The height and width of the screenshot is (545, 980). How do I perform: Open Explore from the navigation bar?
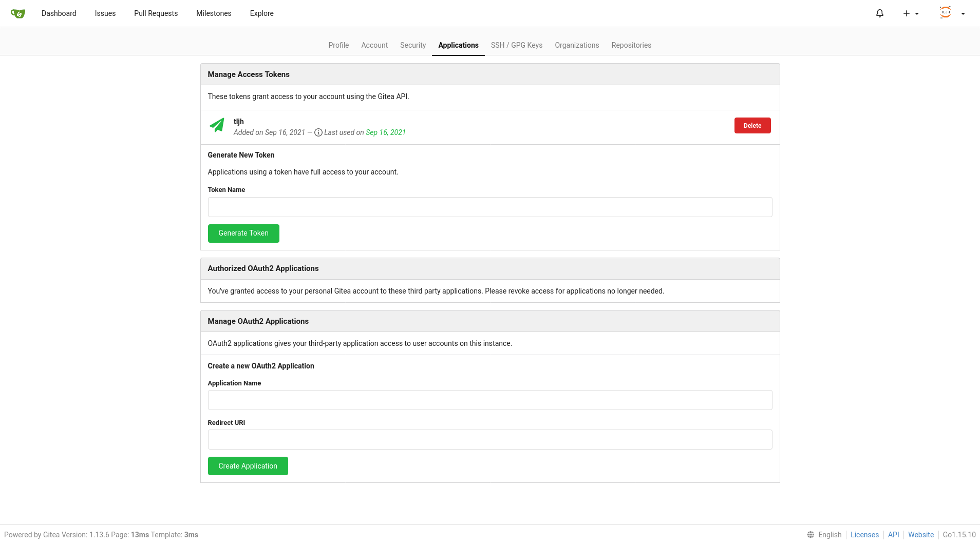[261, 13]
